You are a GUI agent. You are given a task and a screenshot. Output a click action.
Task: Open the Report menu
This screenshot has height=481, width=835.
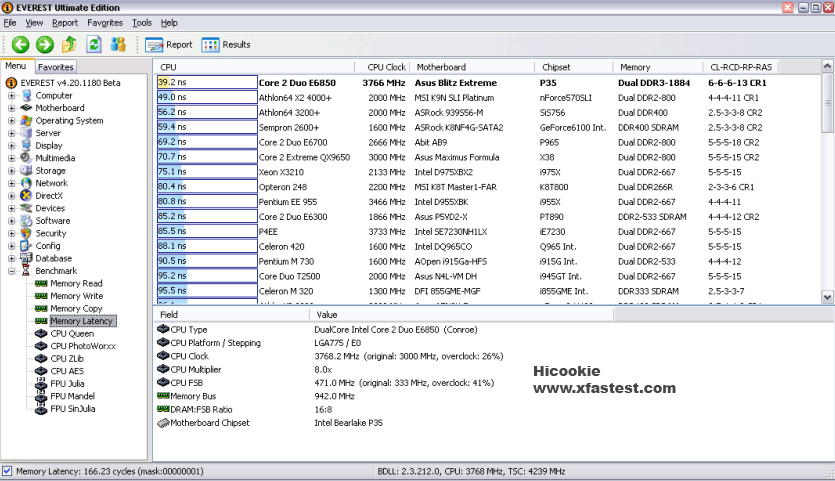click(x=65, y=23)
